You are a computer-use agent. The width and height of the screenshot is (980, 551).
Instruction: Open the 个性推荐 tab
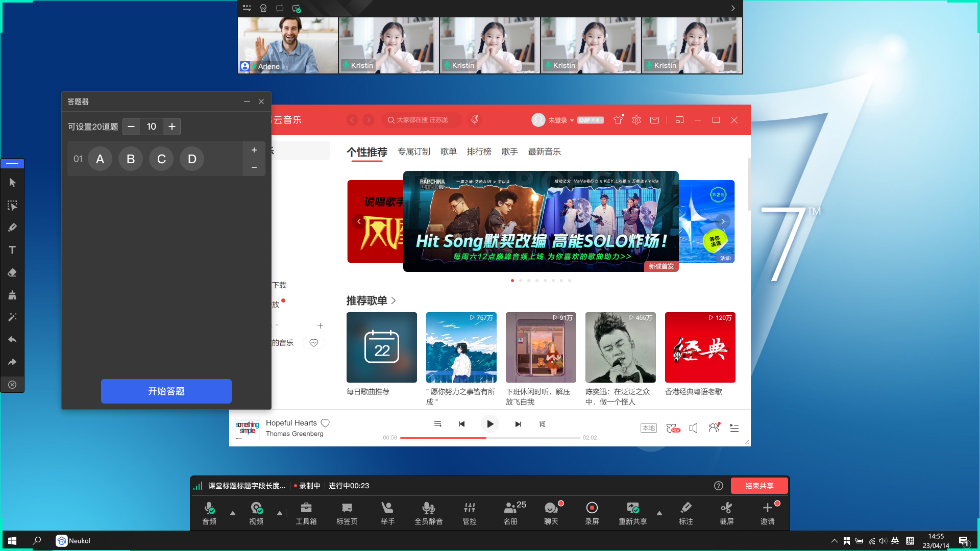point(367,152)
